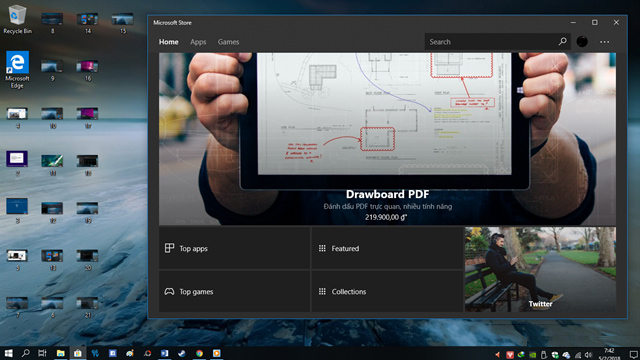Open the Action Center notifications icon

pyautogui.click(x=633, y=355)
